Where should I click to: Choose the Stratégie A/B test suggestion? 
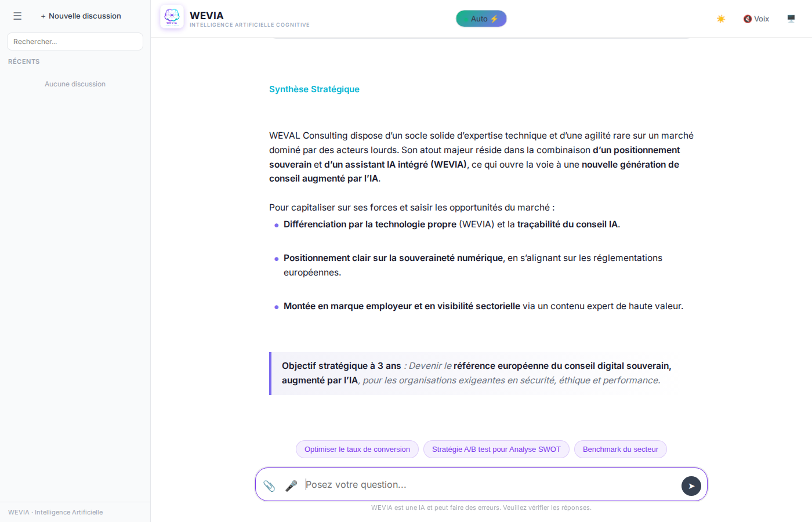pos(496,449)
